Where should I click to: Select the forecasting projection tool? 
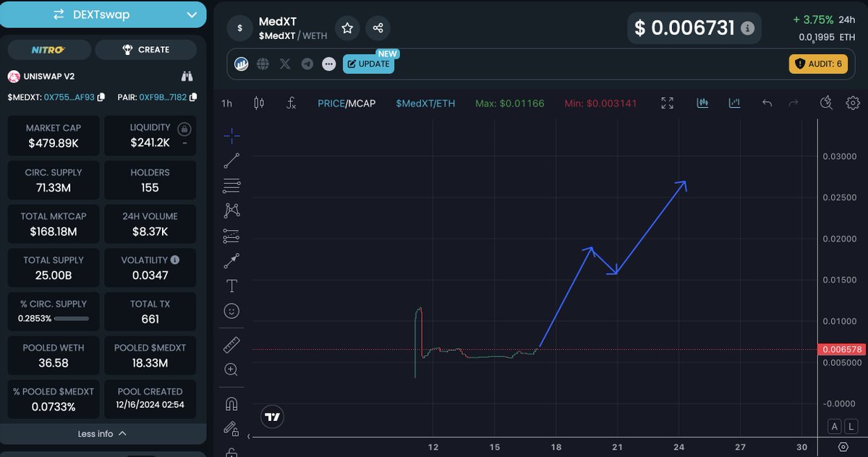231,236
